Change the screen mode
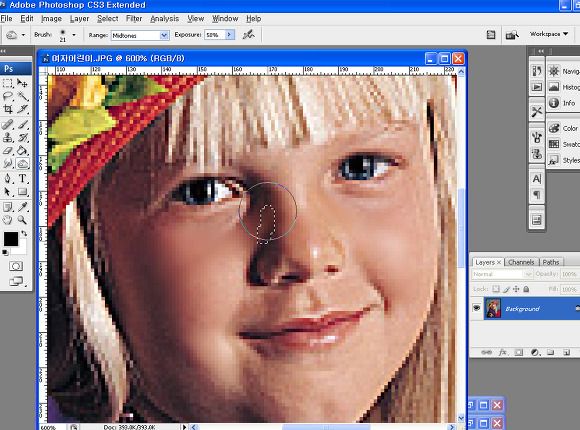Viewport: 580px width, 430px height. (16, 282)
